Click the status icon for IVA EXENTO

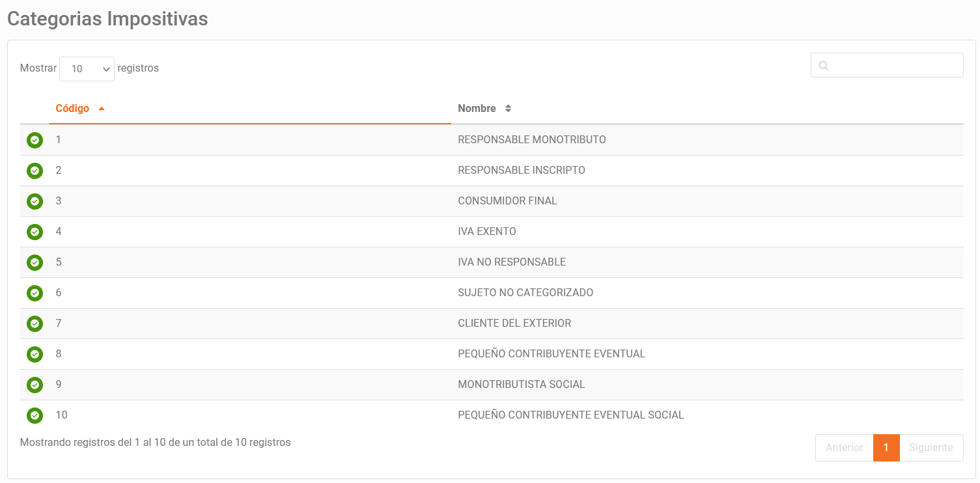(x=35, y=232)
